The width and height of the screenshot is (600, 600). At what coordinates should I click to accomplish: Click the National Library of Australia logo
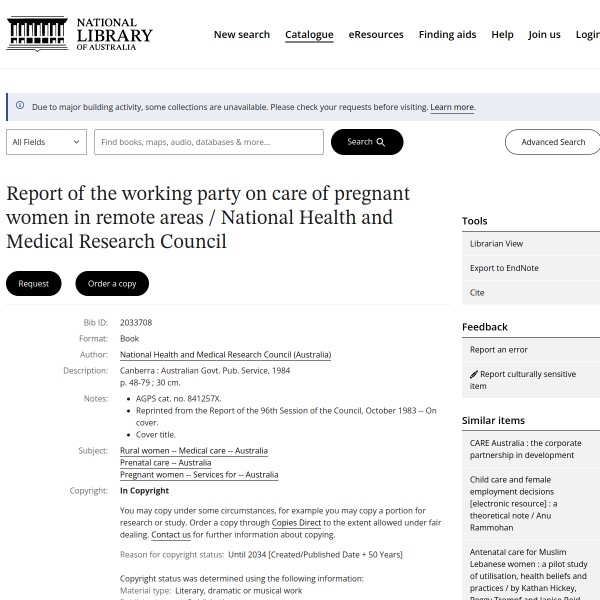pos(80,34)
